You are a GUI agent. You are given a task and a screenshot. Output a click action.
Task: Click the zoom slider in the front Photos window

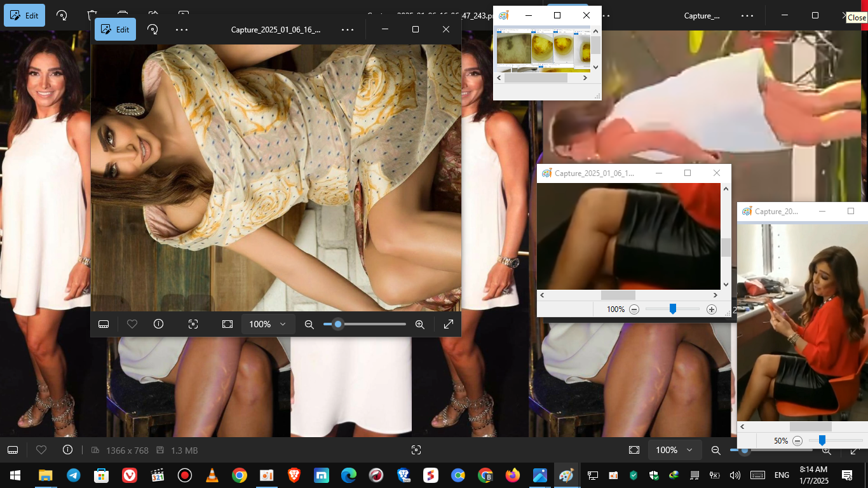point(365,324)
